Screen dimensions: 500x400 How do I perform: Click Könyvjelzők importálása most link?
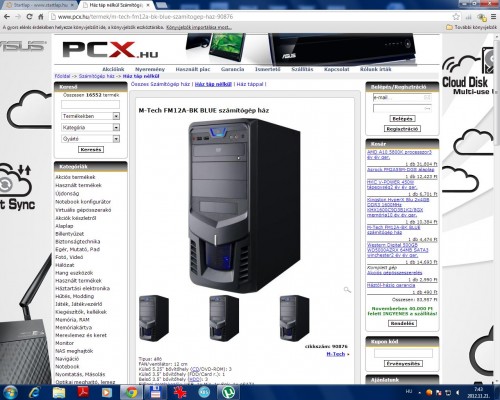coord(199,27)
